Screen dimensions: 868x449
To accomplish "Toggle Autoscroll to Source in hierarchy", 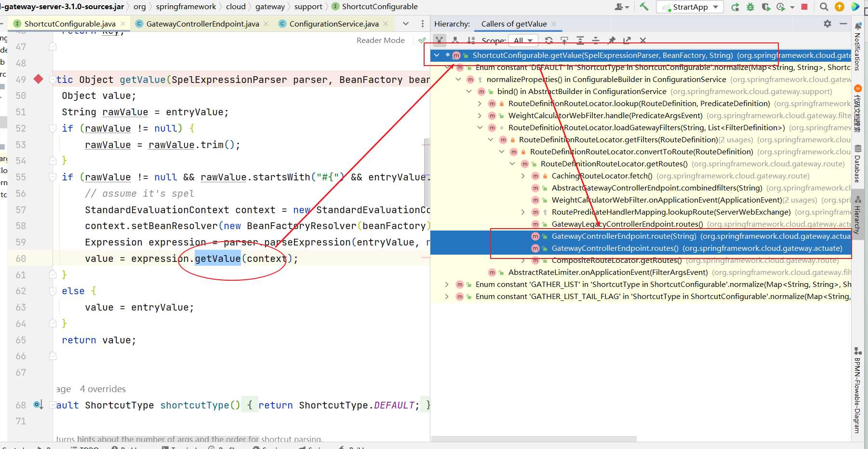I will tap(564, 41).
